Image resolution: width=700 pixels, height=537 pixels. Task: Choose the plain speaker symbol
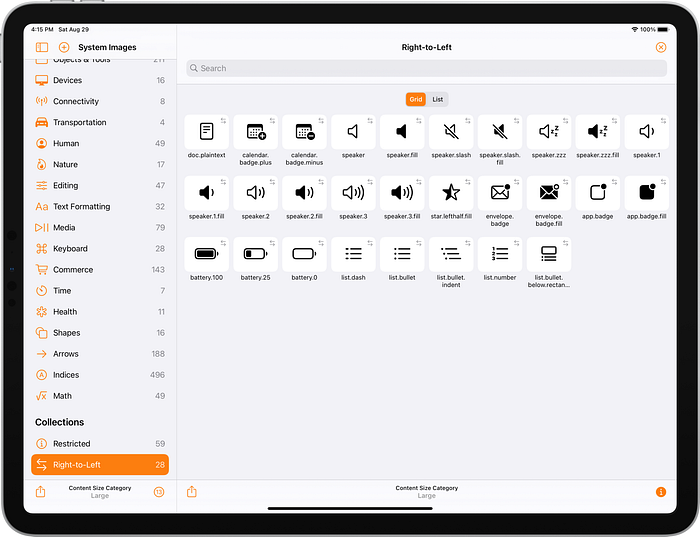(x=353, y=132)
